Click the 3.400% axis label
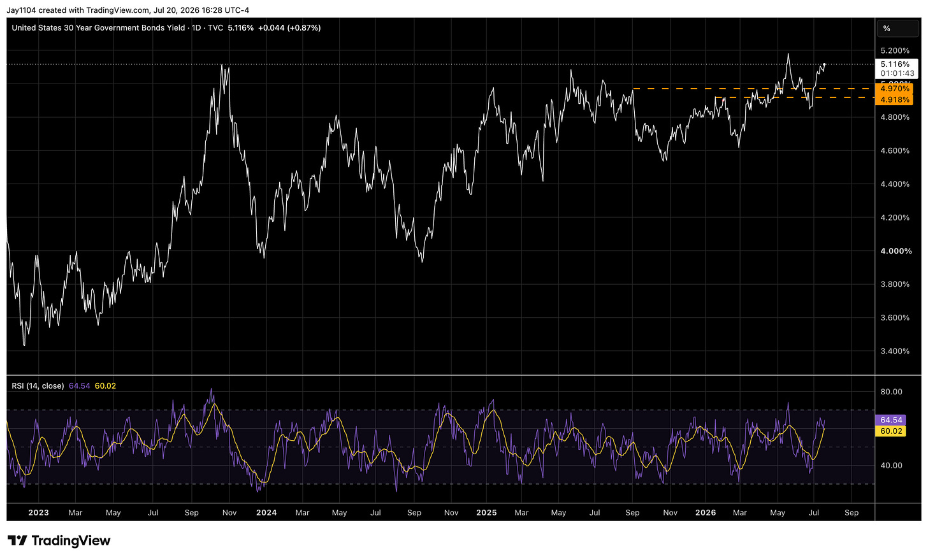Viewport: 928px width, 560px height. tap(895, 351)
